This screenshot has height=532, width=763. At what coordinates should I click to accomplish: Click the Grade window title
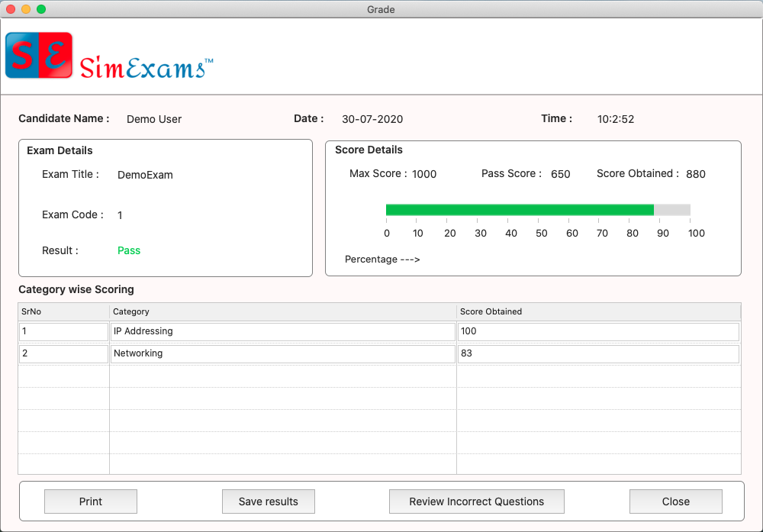[x=381, y=10]
